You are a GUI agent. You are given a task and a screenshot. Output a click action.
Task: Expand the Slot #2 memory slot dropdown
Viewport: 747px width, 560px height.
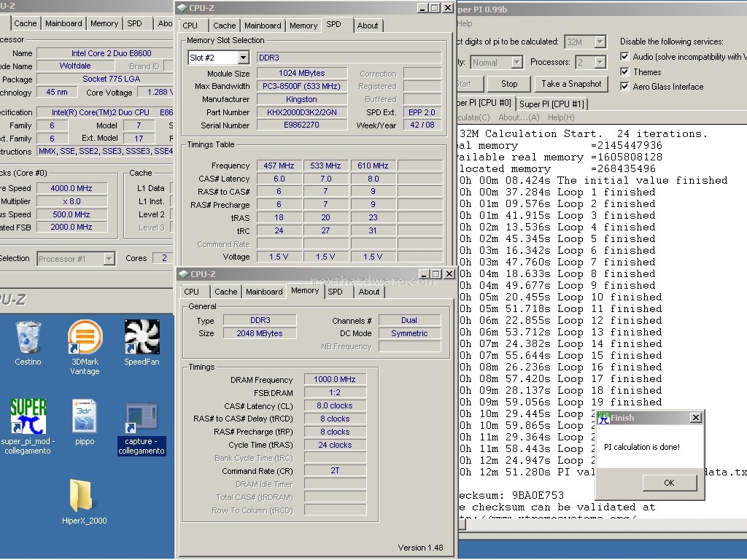click(243, 58)
